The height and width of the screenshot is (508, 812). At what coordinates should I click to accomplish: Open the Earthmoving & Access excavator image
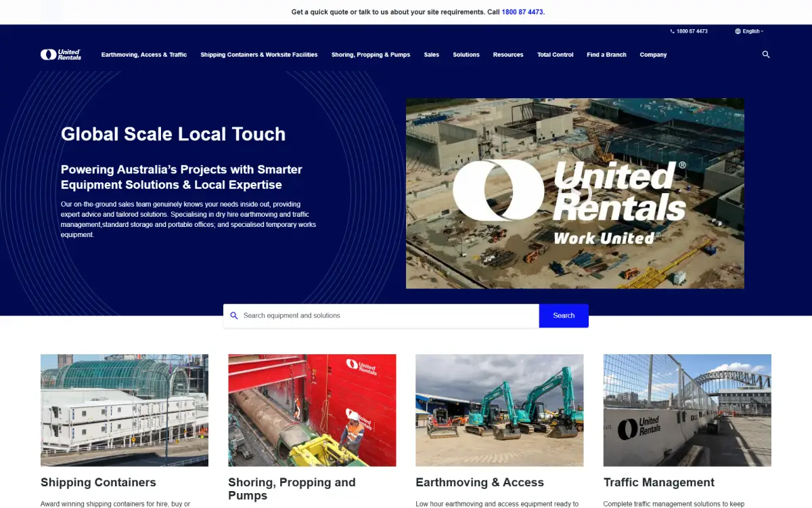pos(499,410)
